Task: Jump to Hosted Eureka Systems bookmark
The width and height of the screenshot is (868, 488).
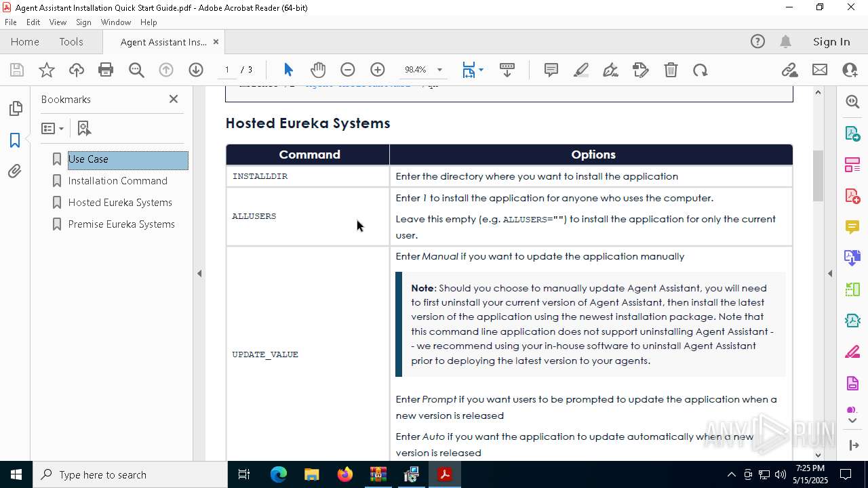Action: [120, 203]
